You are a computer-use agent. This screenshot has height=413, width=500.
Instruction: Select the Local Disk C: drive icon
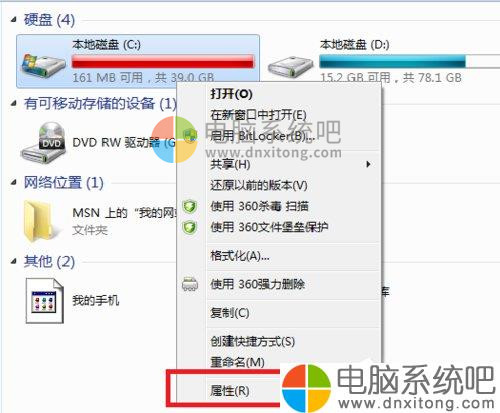click(x=43, y=65)
